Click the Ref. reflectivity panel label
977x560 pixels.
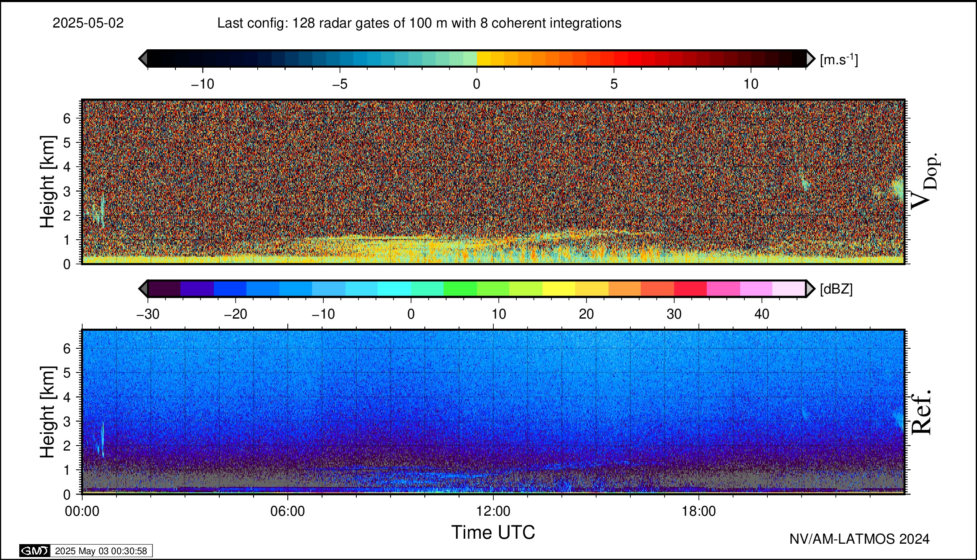(x=921, y=413)
